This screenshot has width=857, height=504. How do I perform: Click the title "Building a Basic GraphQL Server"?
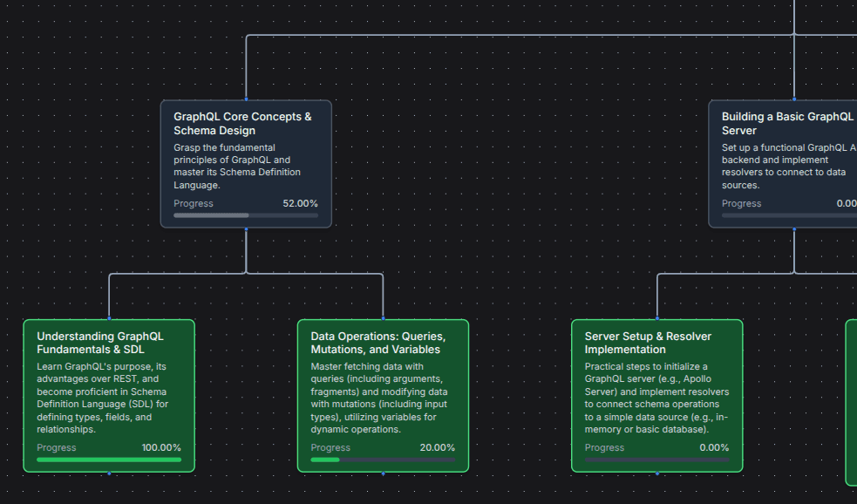point(786,123)
